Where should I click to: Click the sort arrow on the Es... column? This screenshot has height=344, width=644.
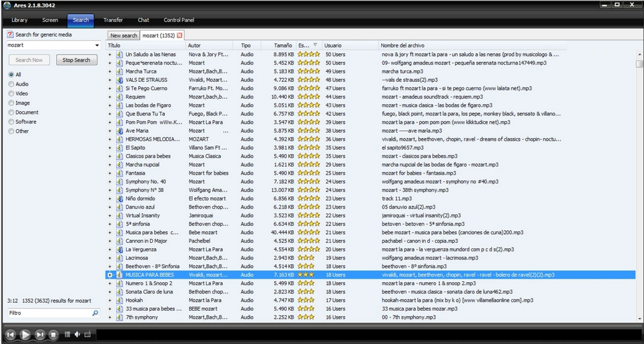(315, 45)
